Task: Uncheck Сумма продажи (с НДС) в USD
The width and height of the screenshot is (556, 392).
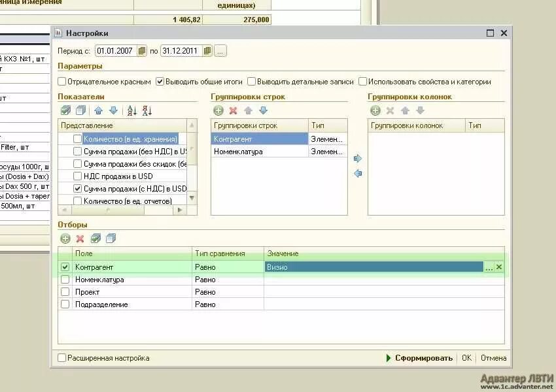Action: 77,188
